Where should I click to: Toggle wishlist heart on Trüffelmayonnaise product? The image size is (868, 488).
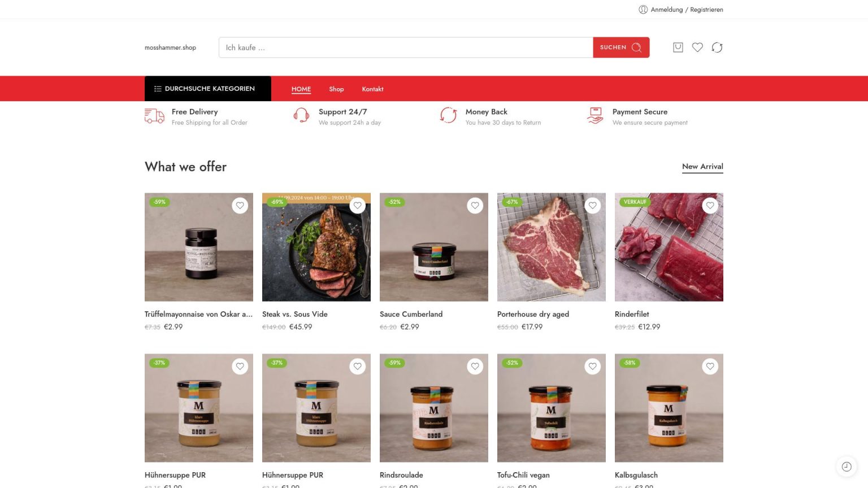click(240, 206)
